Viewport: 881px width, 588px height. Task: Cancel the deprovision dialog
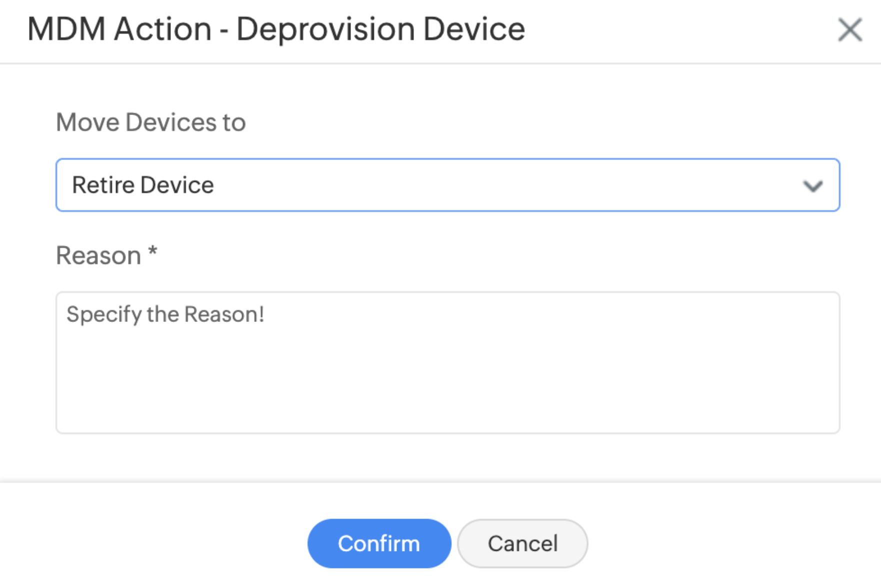coord(522,543)
